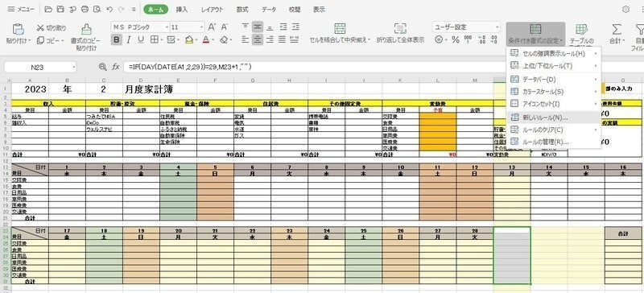Open the メニュー hamburger menu

[x=21, y=9]
